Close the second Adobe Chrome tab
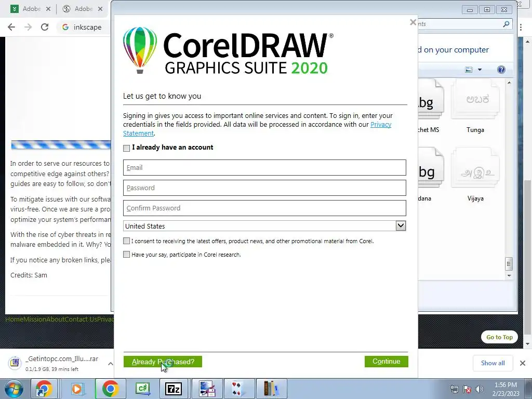 pyautogui.click(x=100, y=9)
